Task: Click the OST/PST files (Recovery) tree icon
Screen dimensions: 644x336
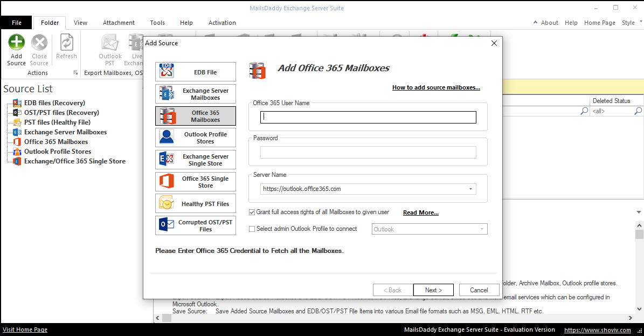Action: coord(17,112)
